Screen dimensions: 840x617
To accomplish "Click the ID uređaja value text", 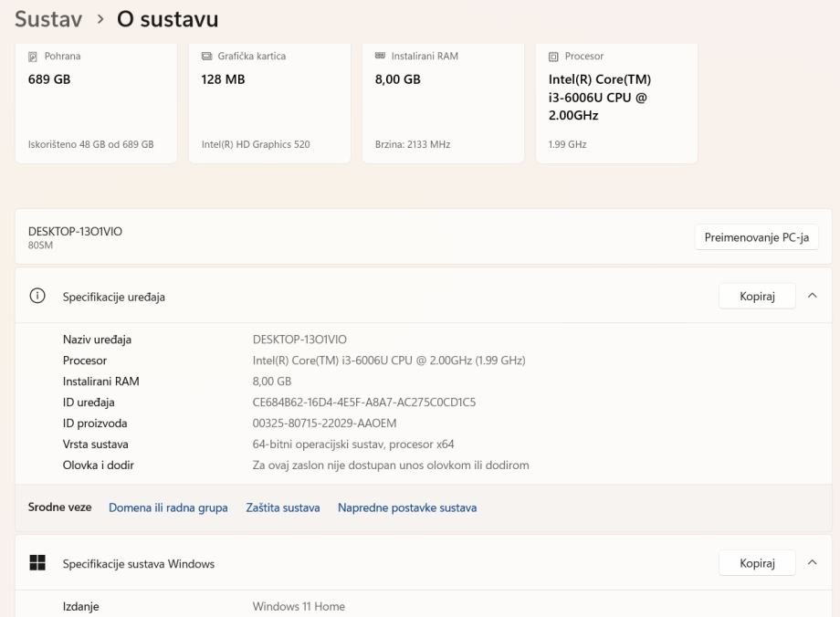I will [363, 403].
